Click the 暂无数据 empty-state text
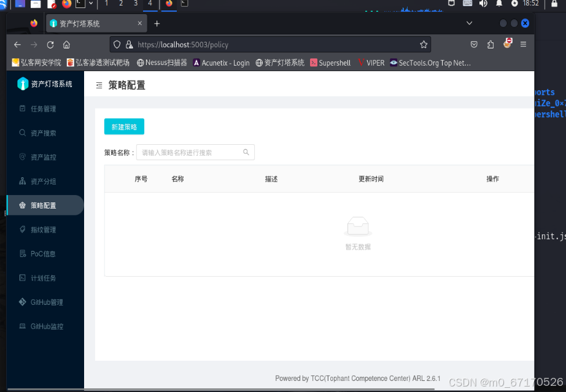The width and height of the screenshot is (566, 392). click(x=358, y=247)
